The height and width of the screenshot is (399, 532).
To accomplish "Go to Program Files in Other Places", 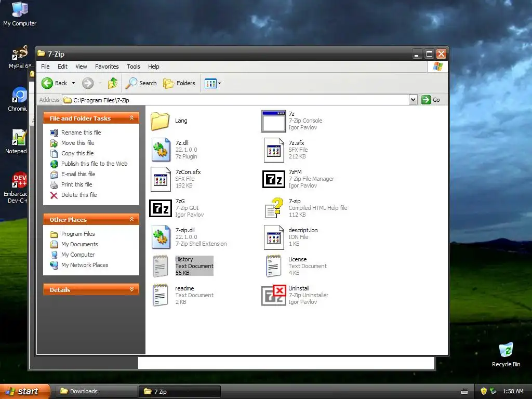I will point(78,234).
